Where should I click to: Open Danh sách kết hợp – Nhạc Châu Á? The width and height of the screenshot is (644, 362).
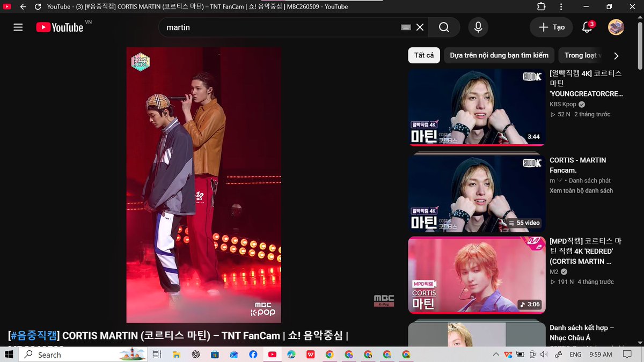click(582, 333)
